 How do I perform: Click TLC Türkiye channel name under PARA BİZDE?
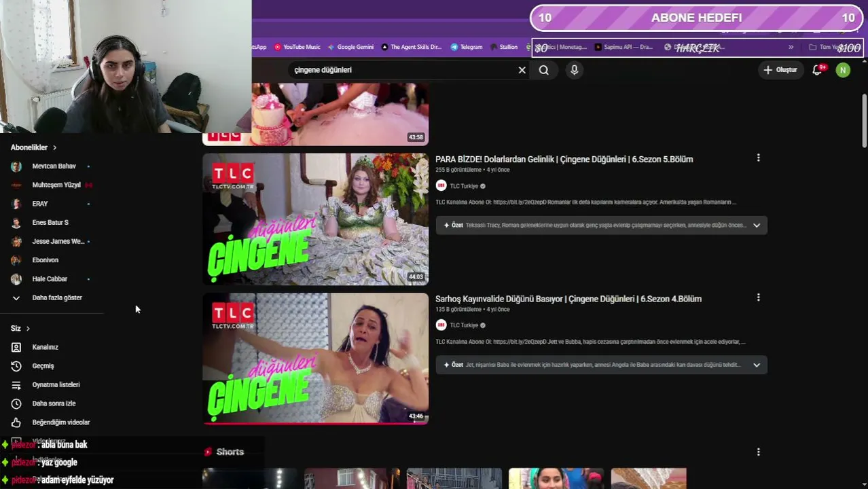click(464, 186)
